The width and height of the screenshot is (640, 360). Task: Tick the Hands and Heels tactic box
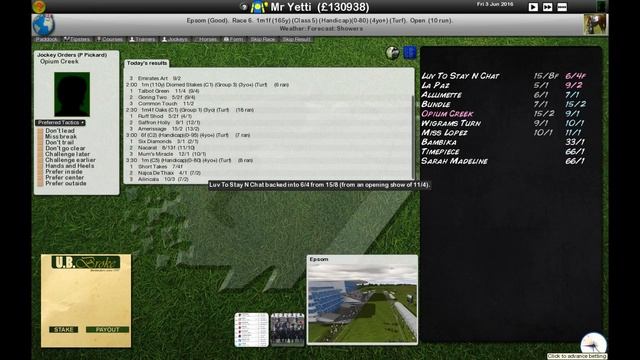(40, 166)
